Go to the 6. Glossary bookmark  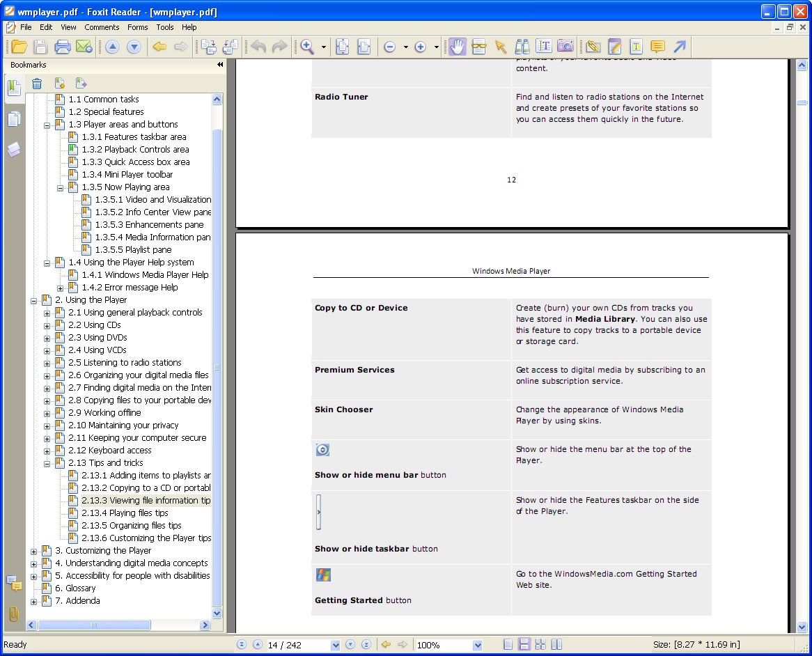click(75, 588)
